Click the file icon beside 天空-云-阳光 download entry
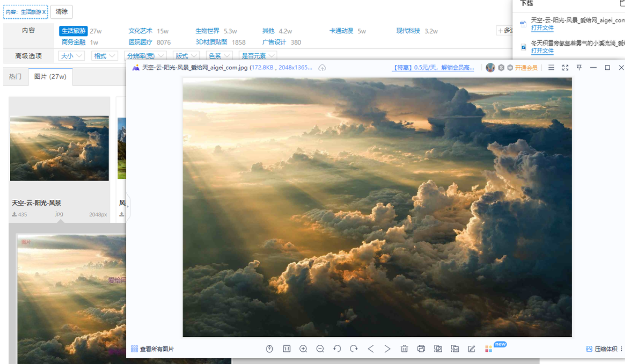 pos(523,24)
